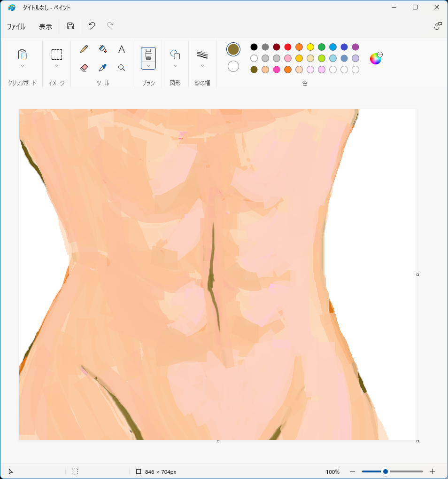Select the Text tool
The height and width of the screenshot is (479, 448).
click(122, 49)
